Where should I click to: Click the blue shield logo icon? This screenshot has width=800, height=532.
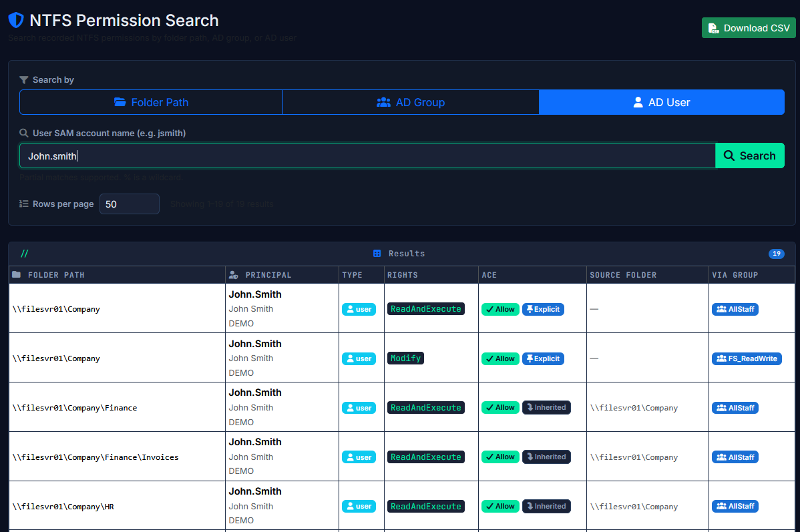click(x=16, y=20)
